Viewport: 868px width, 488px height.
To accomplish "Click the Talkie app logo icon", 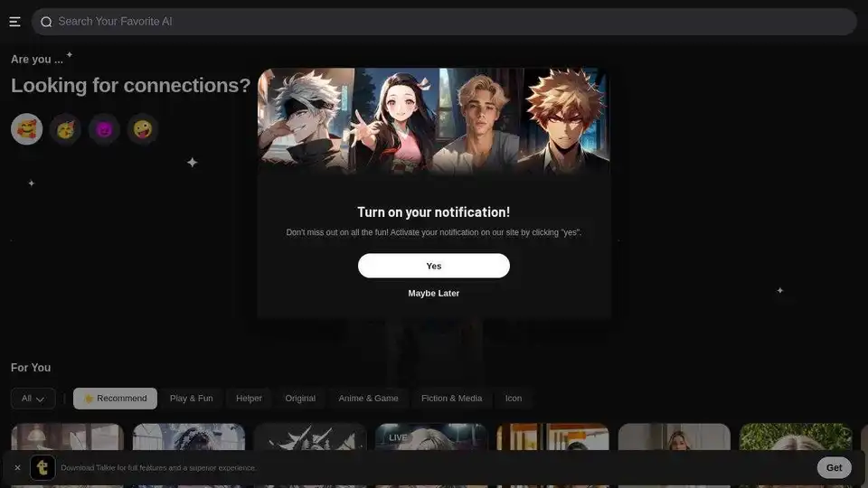I will [x=42, y=467].
